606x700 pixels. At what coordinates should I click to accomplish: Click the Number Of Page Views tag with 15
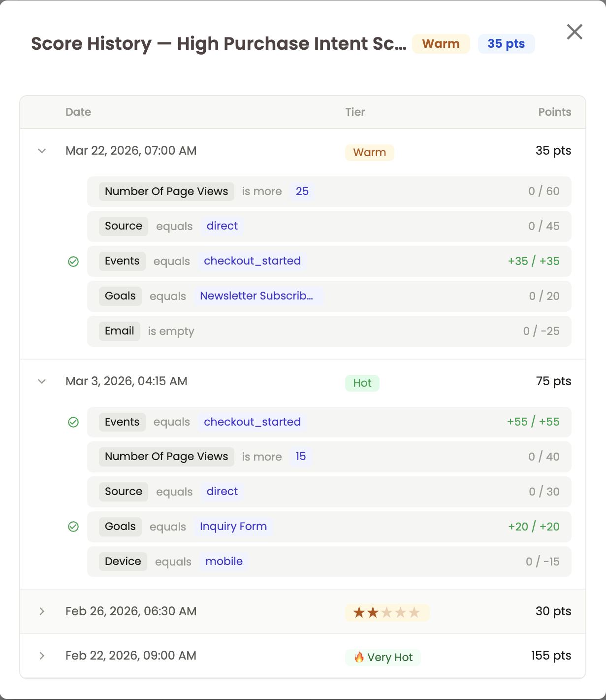pyautogui.click(x=166, y=457)
